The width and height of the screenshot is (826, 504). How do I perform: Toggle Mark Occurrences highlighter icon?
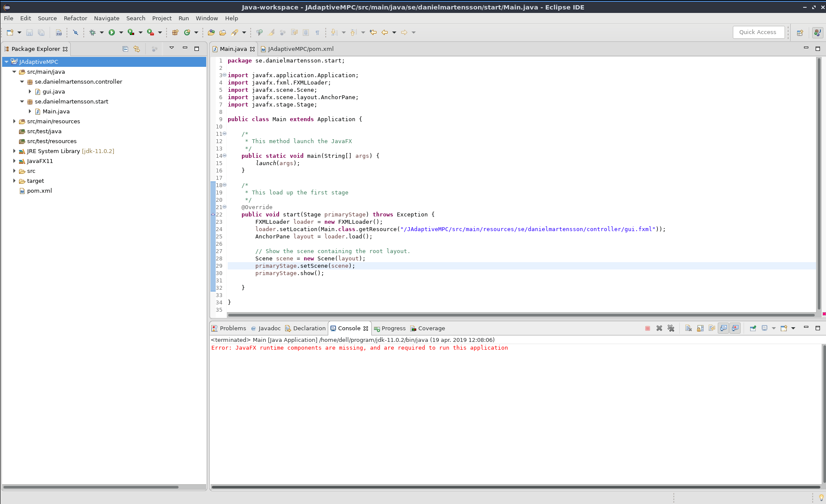(271, 32)
